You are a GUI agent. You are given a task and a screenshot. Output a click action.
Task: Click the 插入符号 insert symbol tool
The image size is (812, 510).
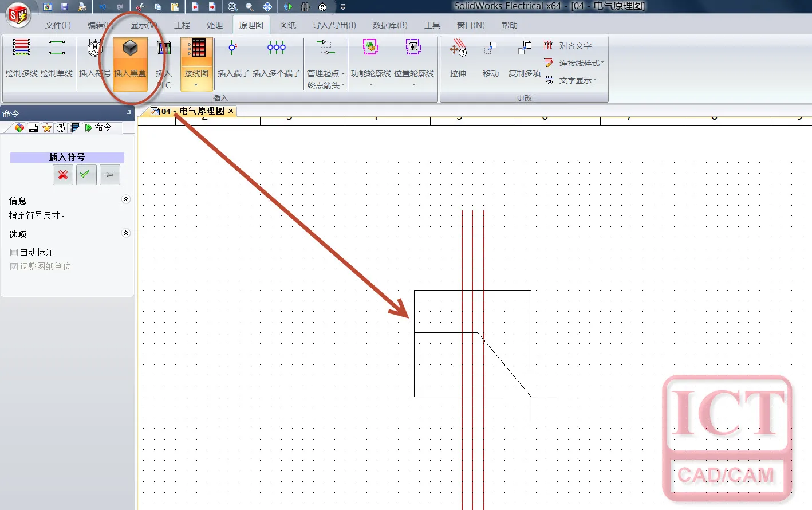tap(94, 58)
